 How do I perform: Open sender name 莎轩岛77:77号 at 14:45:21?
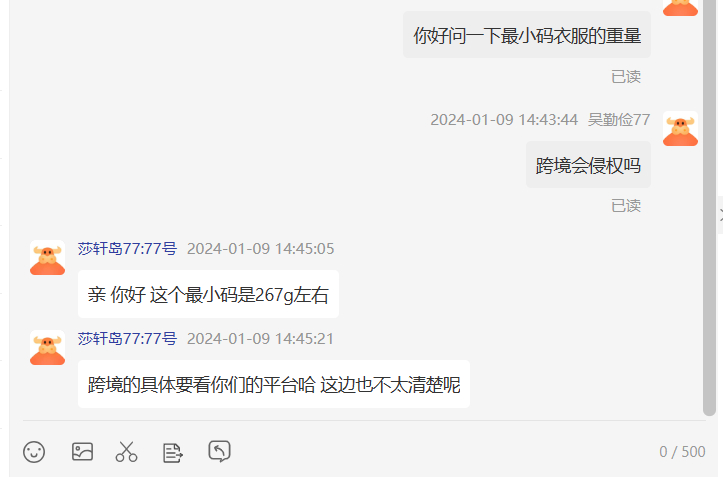[x=127, y=339]
